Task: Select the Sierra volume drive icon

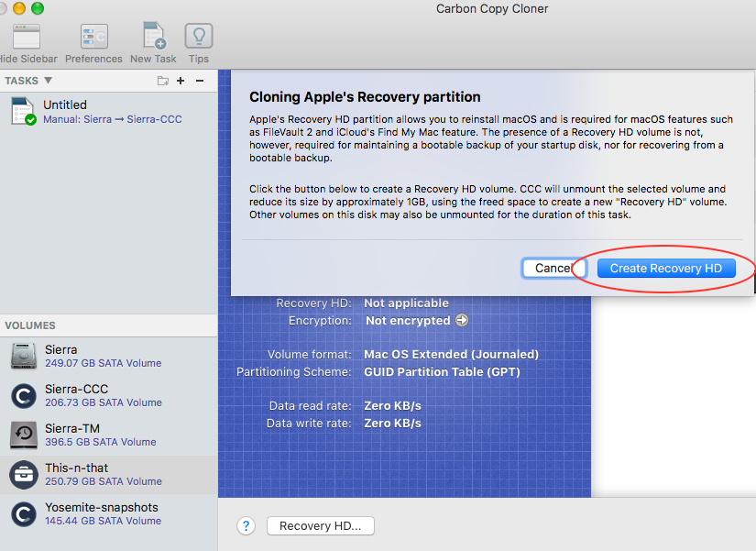Action: 24,356
